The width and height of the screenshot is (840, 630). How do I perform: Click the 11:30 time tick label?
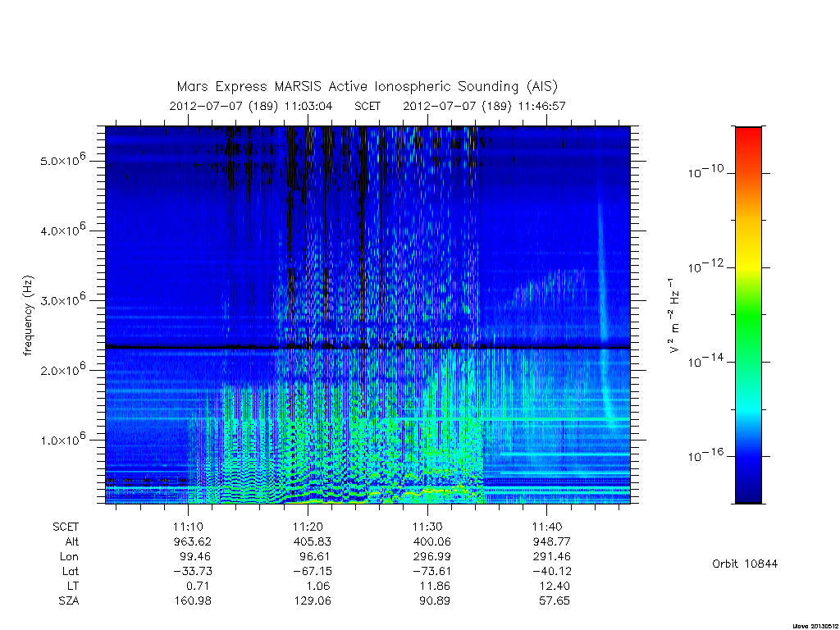coord(427,527)
